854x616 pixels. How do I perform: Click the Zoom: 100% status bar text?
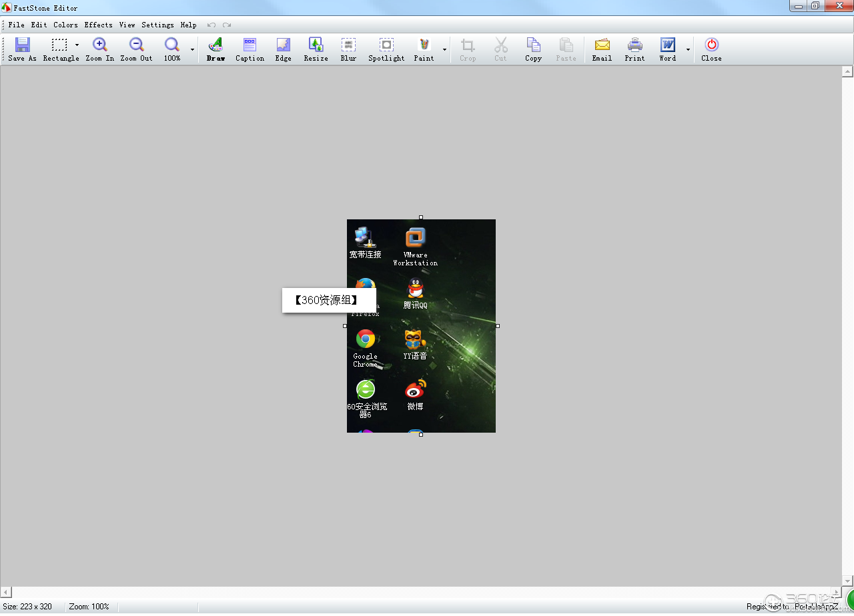pyautogui.click(x=89, y=607)
